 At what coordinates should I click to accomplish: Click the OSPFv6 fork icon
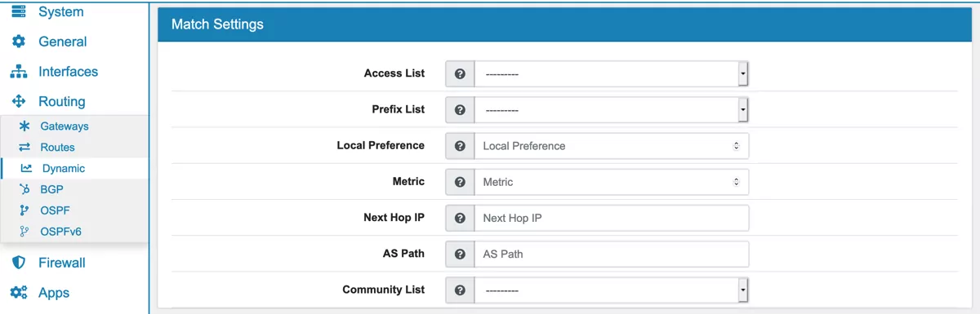click(x=24, y=232)
